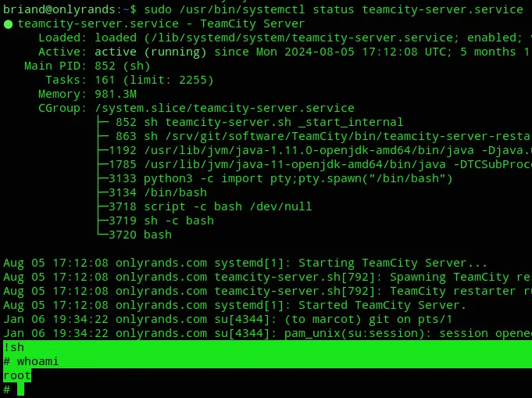
Task: Click the last process 3720 bash entry
Action: pos(140,235)
